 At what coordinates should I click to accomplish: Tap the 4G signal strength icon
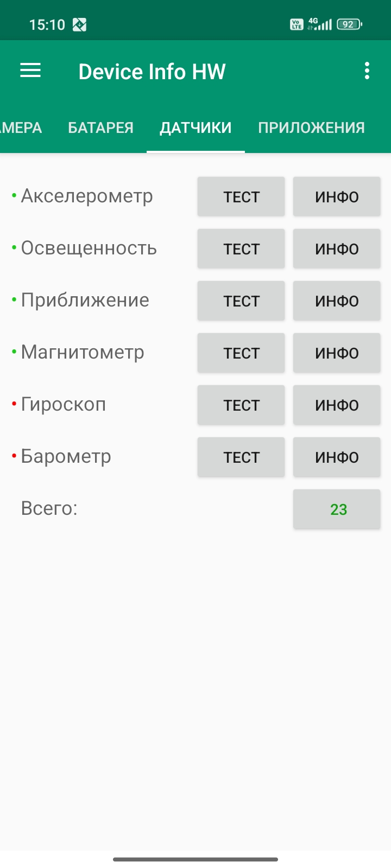coord(320,24)
